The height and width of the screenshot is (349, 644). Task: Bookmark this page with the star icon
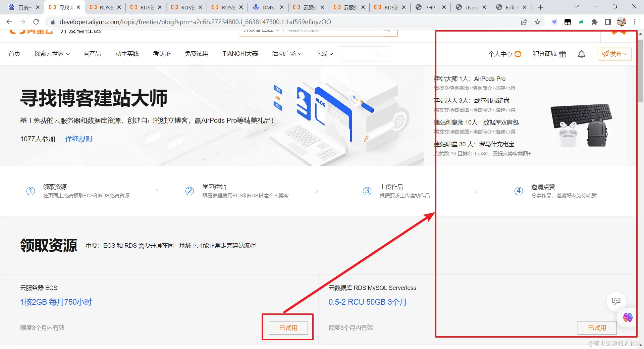pos(538,22)
